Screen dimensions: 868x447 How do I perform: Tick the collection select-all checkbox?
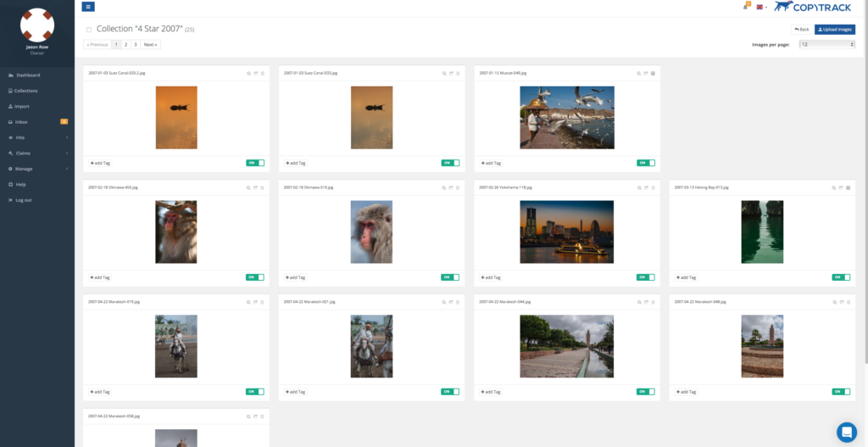[88, 30]
